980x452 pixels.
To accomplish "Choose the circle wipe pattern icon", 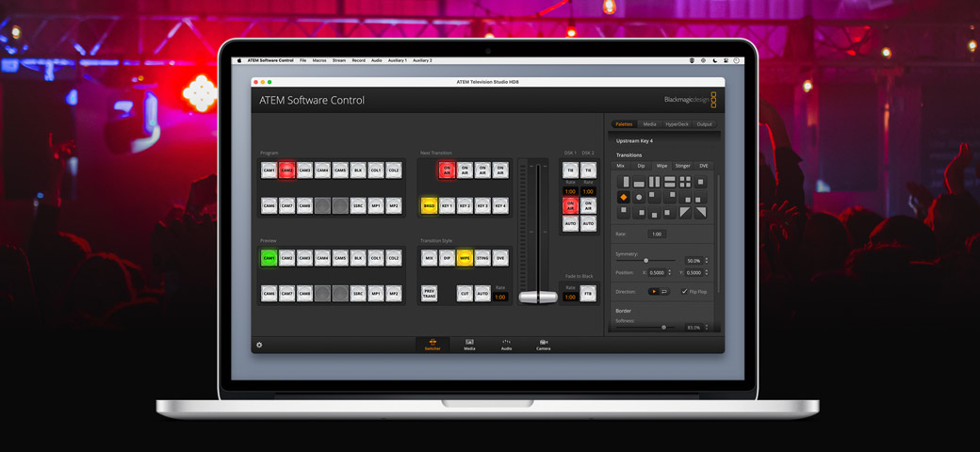I will pos(639,198).
